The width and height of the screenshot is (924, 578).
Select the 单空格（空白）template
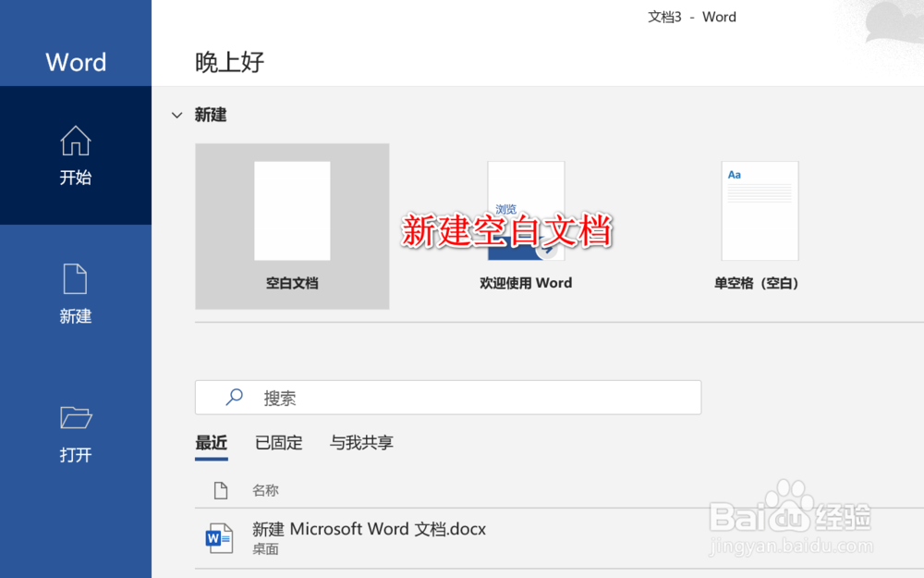pyautogui.click(x=759, y=227)
